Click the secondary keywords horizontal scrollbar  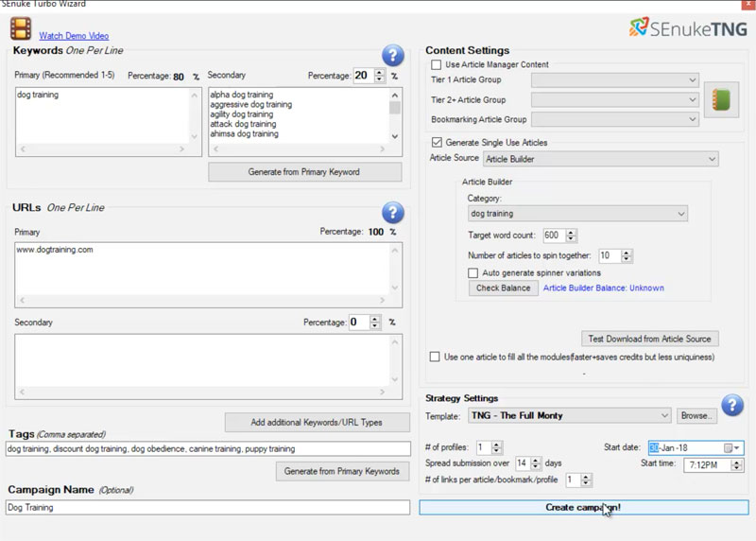click(x=299, y=149)
